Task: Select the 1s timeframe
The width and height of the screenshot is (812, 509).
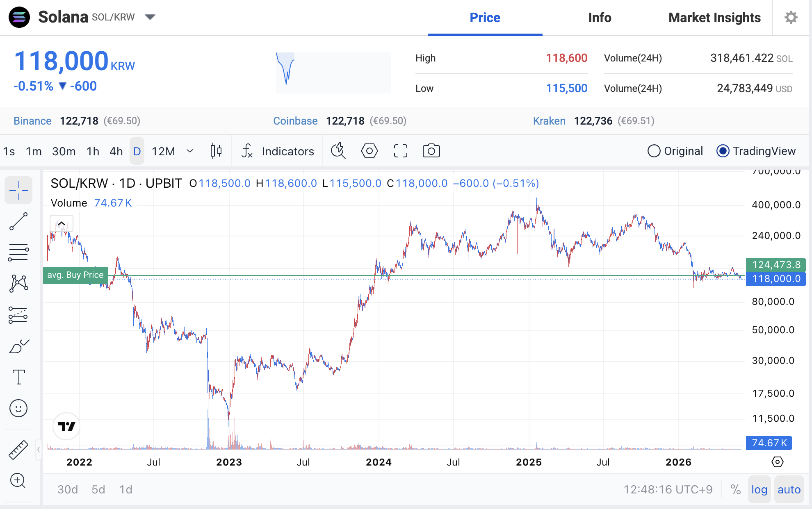Action: click(x=9, y=151)
